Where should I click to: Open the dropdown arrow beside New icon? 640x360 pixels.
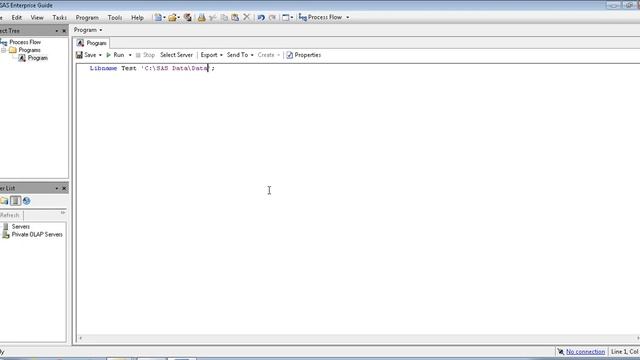point(164,18)
